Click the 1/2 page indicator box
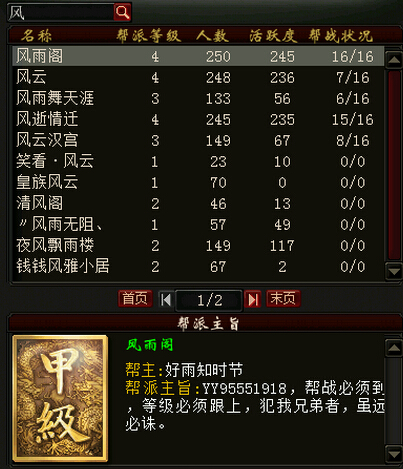The image size is (403, 469). coord(209,300)
